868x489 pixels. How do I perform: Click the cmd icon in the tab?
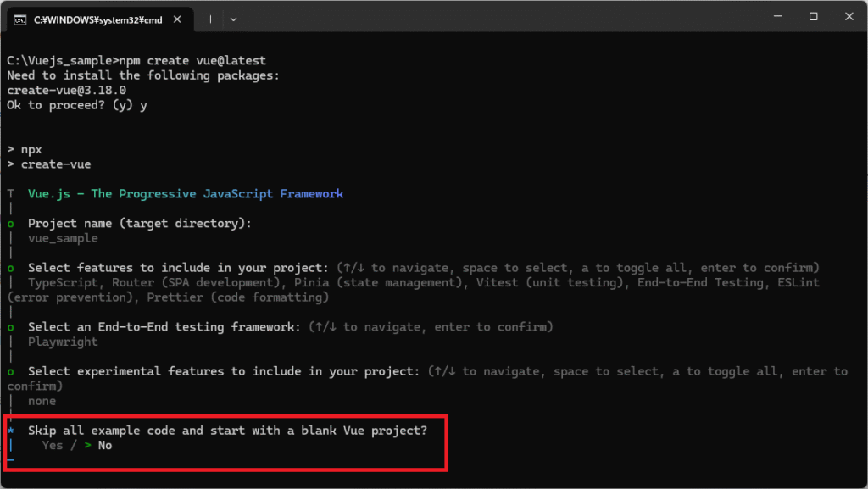[19, 19]
